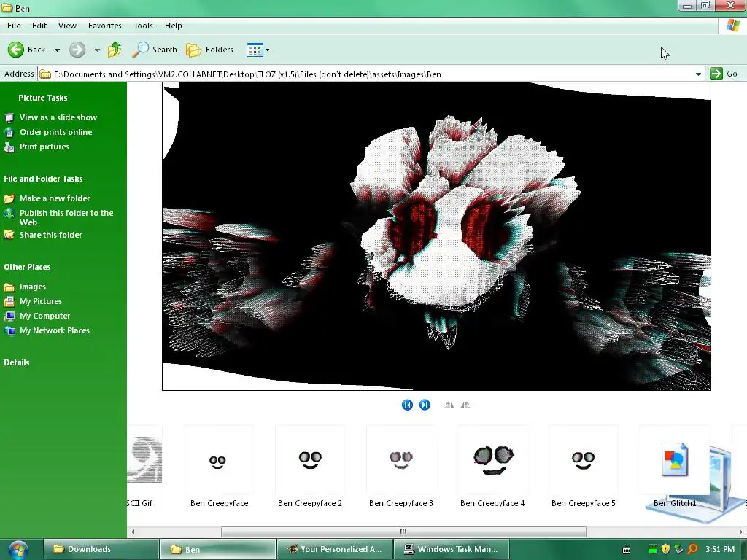Click View as a slide show
This screenshot has height=560, width=747.
point(58,117)
